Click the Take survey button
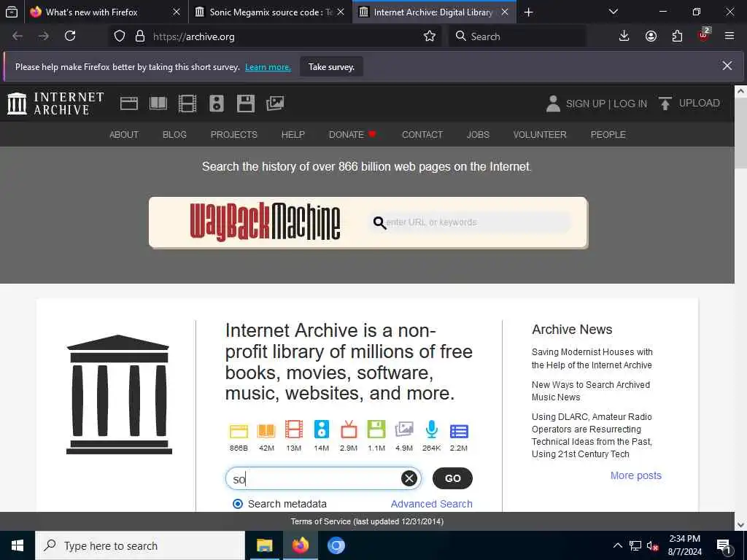The height and width of the screenshot is (560, 747). tap(331, 66)
